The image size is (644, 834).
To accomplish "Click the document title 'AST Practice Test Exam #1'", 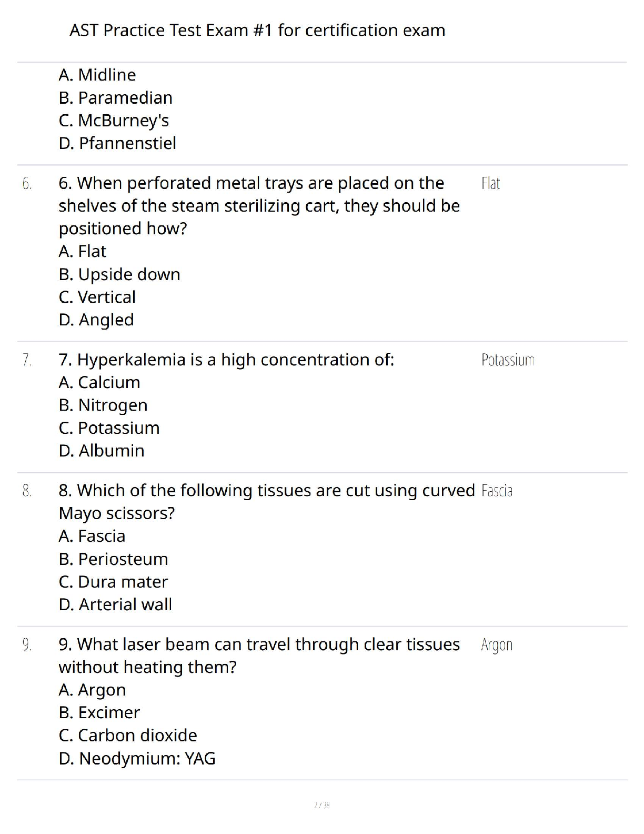I will 257,31.
